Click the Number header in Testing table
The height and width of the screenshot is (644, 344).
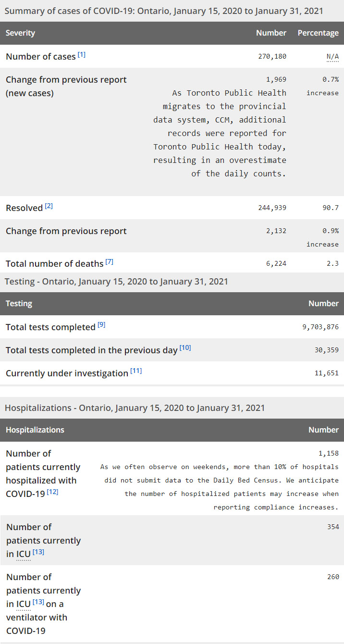point(323,304)
